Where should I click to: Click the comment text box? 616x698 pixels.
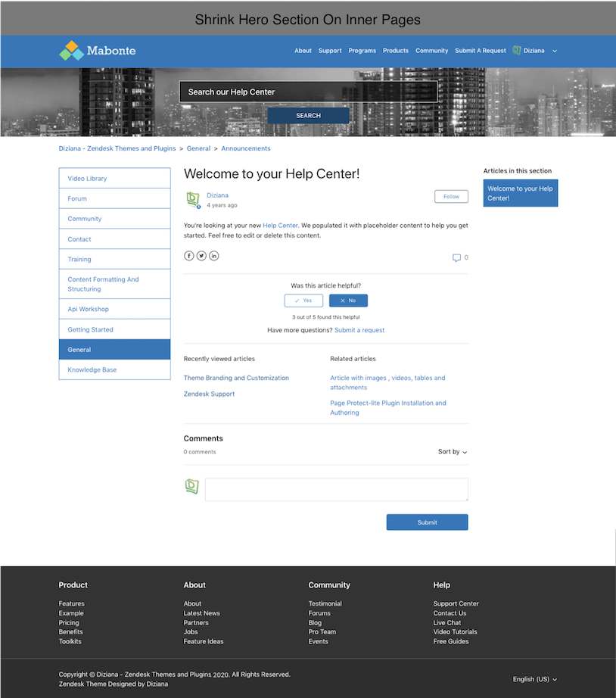336,489
